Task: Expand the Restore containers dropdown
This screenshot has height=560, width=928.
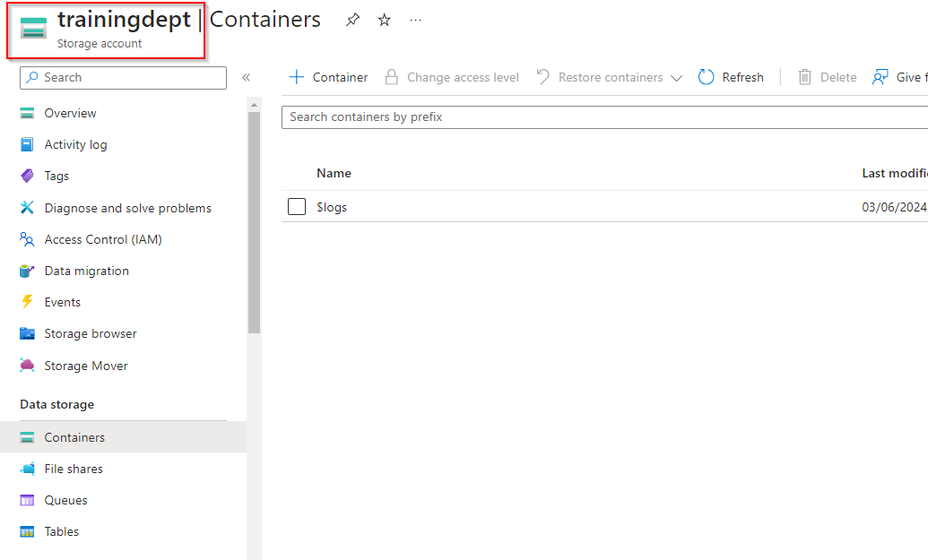Action: 676,78
